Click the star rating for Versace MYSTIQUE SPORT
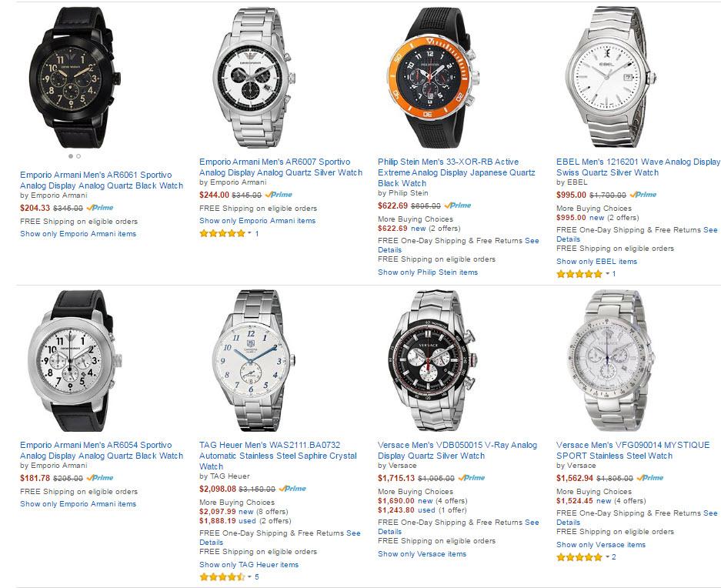The image size is (721, 588). (x=579, y=557)
